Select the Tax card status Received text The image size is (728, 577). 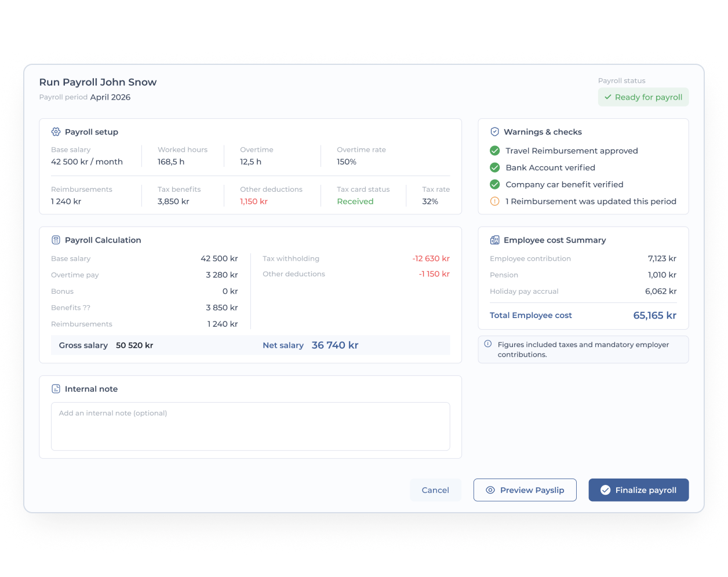click(355, 202)
